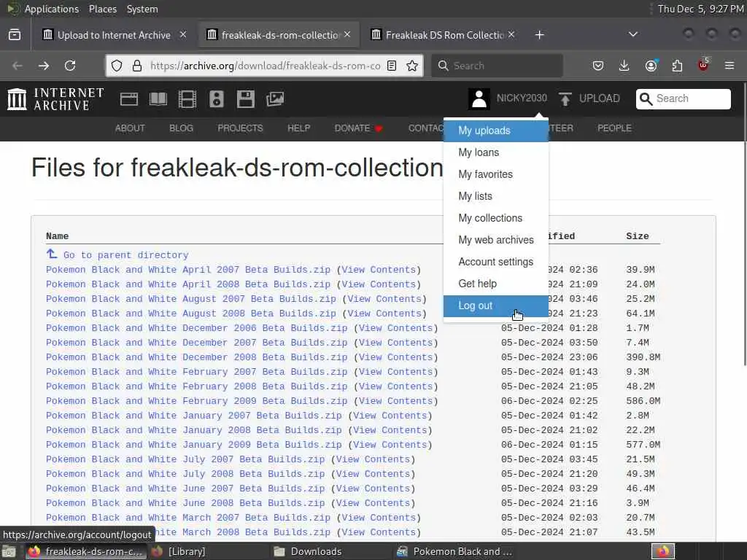This screenshot has width=747, height=560.
Task: Close the Upload to Internet Archive tab
Action: (183, 34)
